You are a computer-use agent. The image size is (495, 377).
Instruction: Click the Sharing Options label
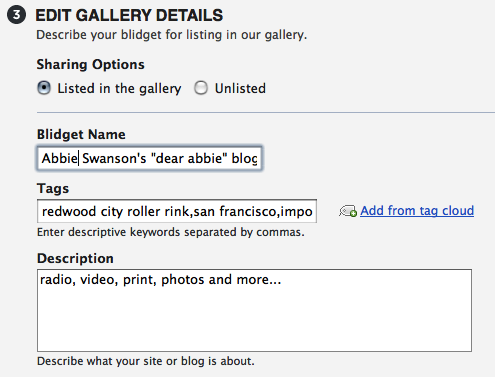coord(91,64)
